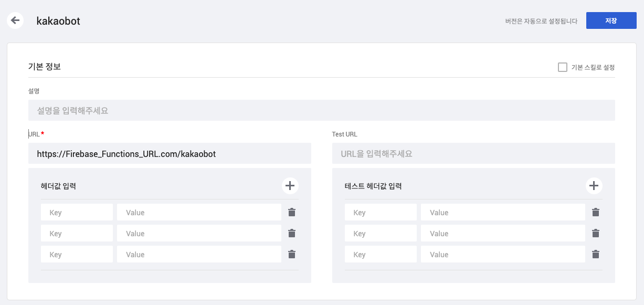Click the 테스트 헤더값 입력 heading
Screen dimensions: 644x305
coord(373,186)
